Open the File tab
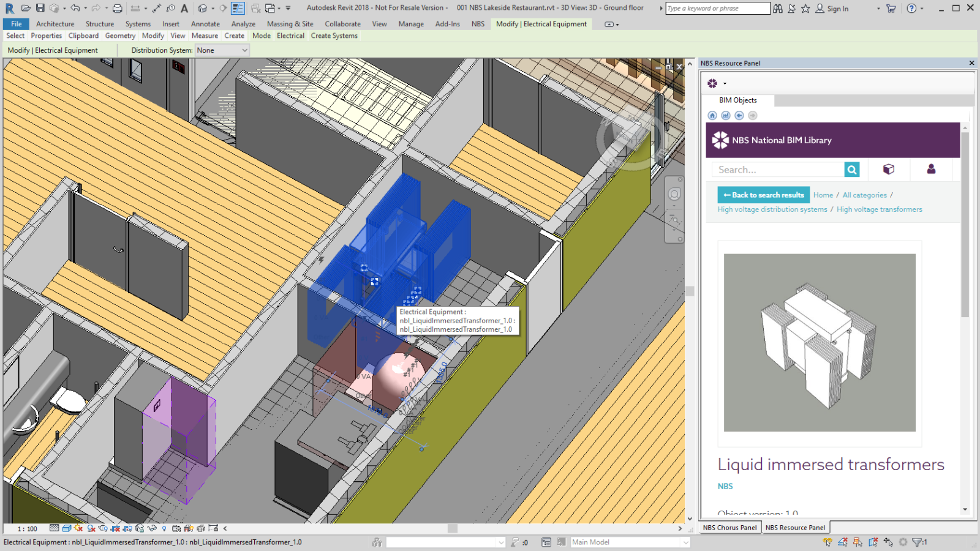980x551 pixels. (17, 24)
